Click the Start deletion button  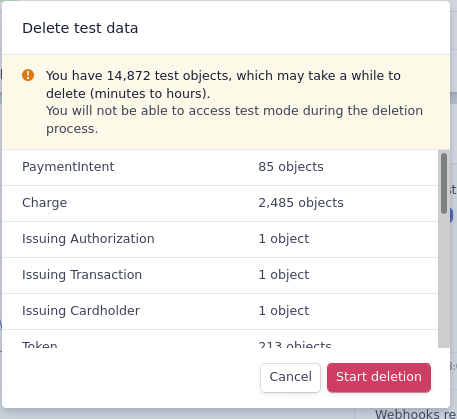click(x=379, y=377)
